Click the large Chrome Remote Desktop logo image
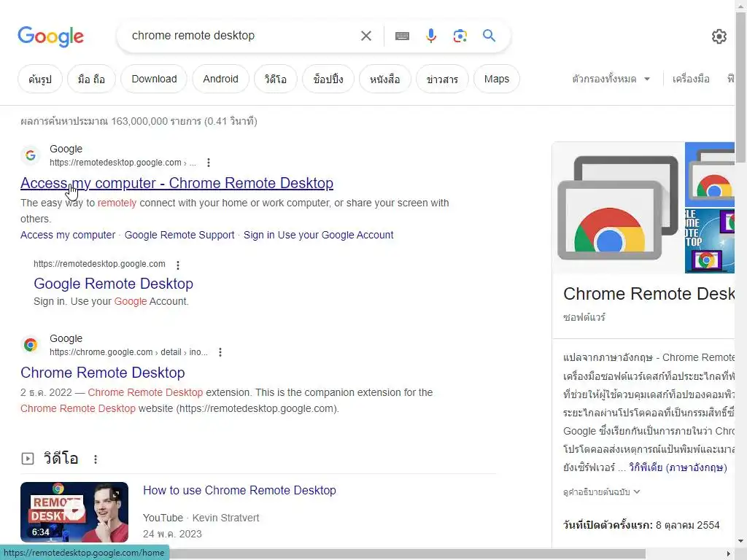 618,208
